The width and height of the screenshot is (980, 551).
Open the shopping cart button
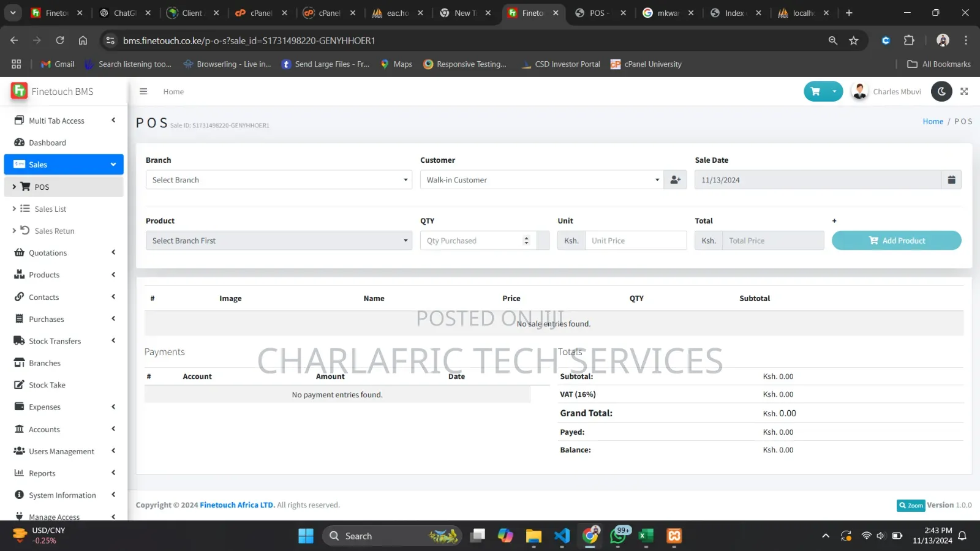(x=815, y=91)
